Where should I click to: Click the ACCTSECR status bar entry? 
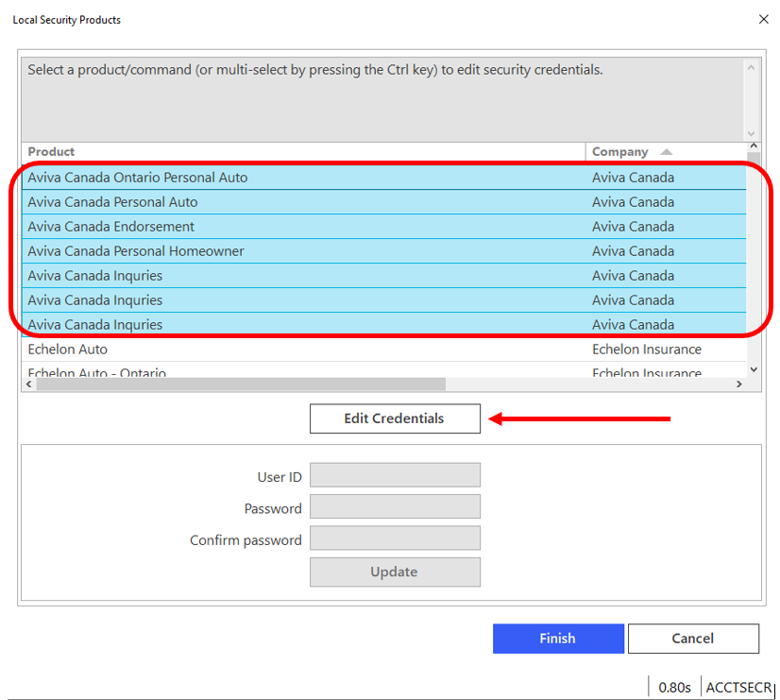tap(738, 687)
